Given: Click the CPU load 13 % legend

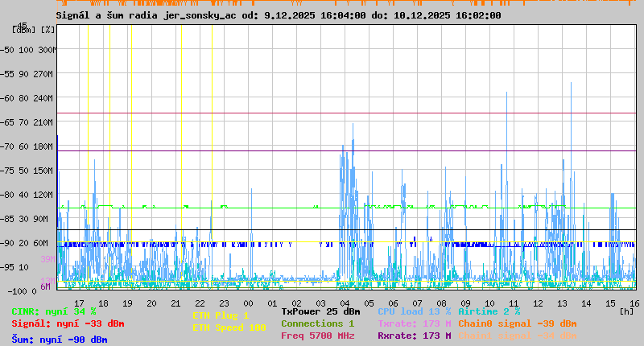Looking at the screenshot, I should pyautogui.click(x=414, y=311).
